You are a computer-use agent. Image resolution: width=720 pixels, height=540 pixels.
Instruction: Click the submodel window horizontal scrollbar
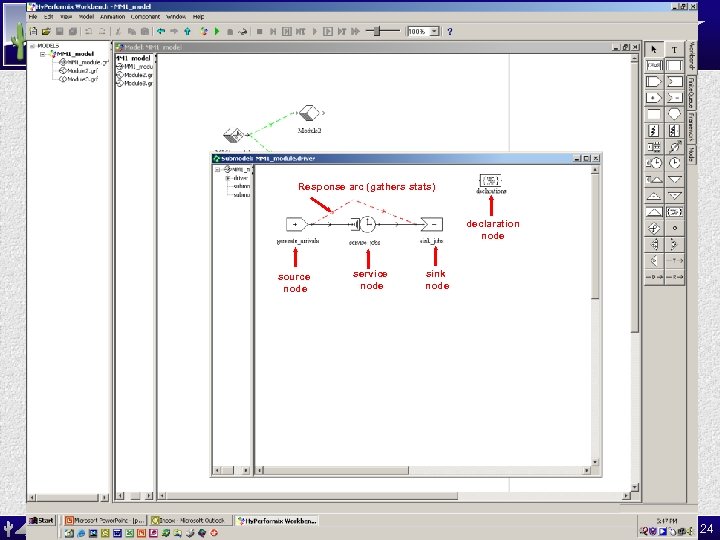click(422, 471)
